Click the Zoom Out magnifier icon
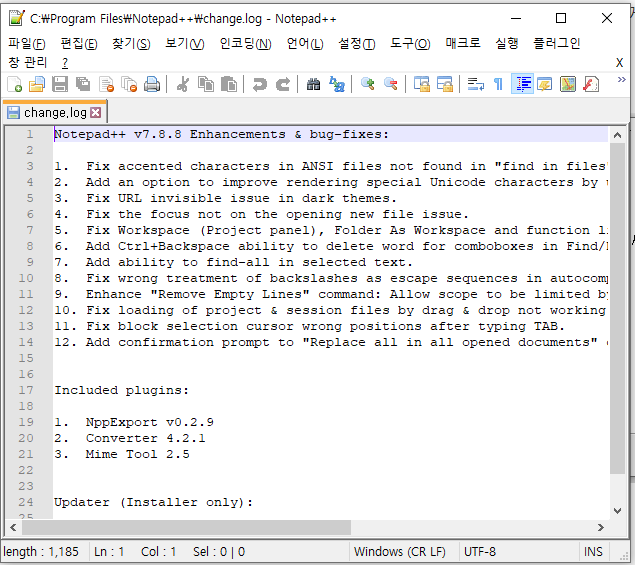 [391, 84]
